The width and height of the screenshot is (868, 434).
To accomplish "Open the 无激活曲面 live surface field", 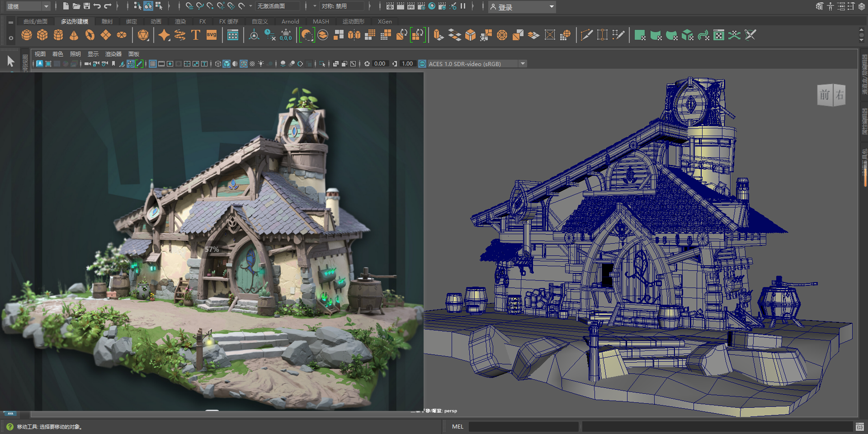I will pos(278,6).
